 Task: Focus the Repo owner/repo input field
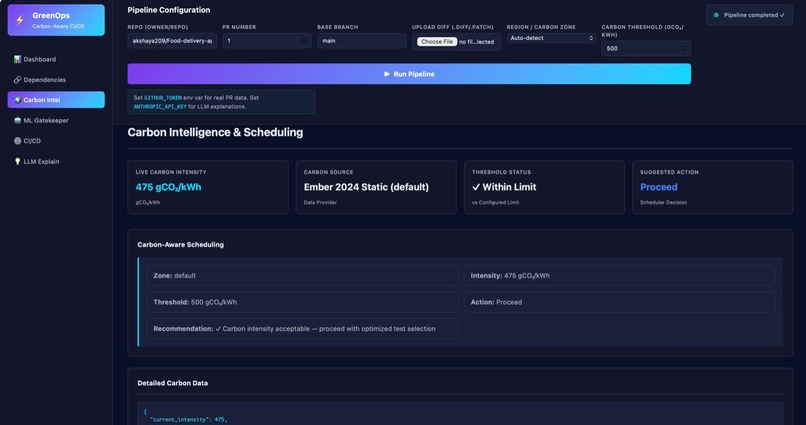(x=172, y=41)
